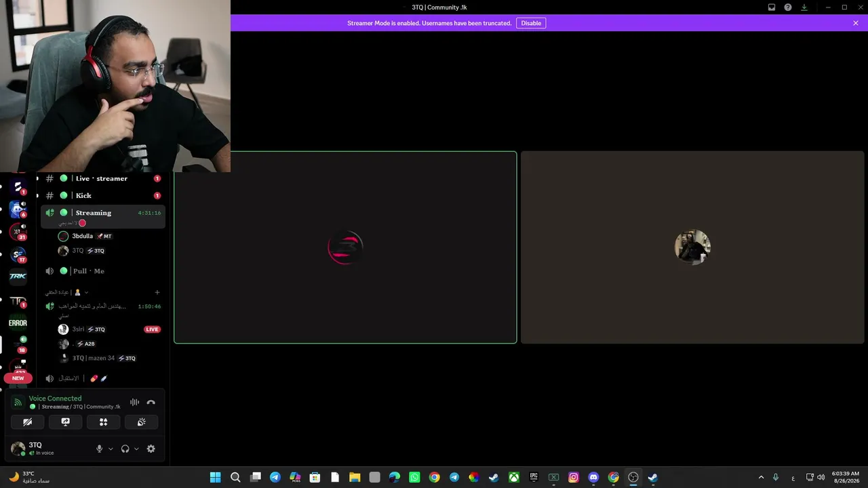Dismiss the Streamer Mode banner
Image resolution: width=868 pixels, height=488 pixels.
pos(856,23)
